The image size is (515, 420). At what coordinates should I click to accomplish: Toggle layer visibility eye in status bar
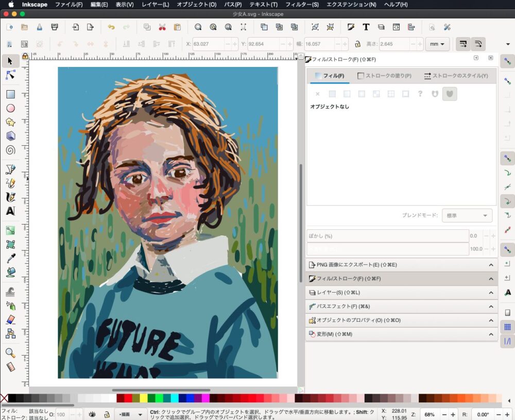(92, 414)
